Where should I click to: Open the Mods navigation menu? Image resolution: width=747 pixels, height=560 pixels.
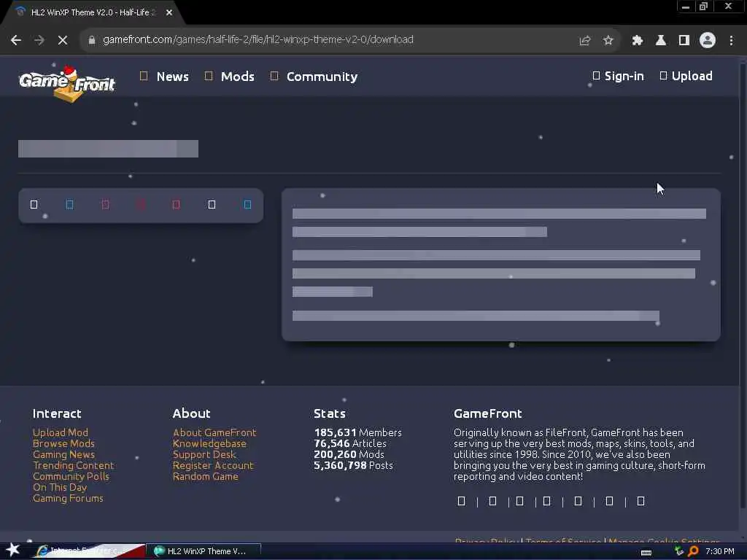coord(230,76)
